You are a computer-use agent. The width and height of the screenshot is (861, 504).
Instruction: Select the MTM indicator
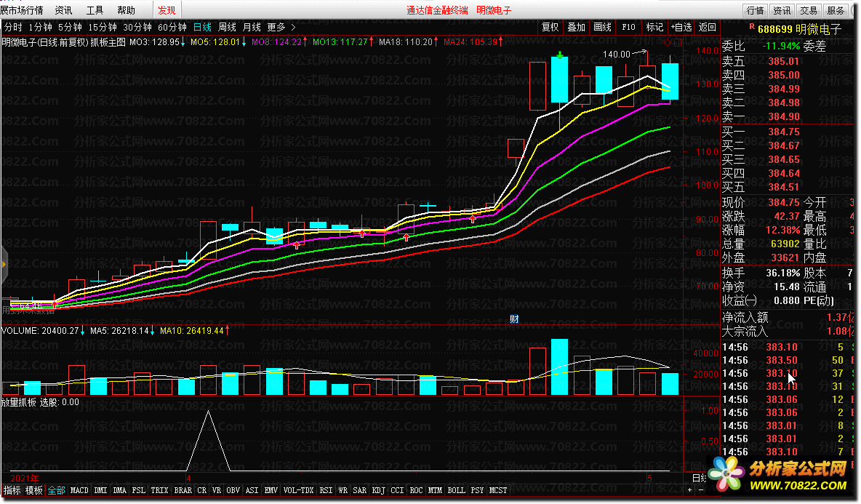[x=435, y=490]
